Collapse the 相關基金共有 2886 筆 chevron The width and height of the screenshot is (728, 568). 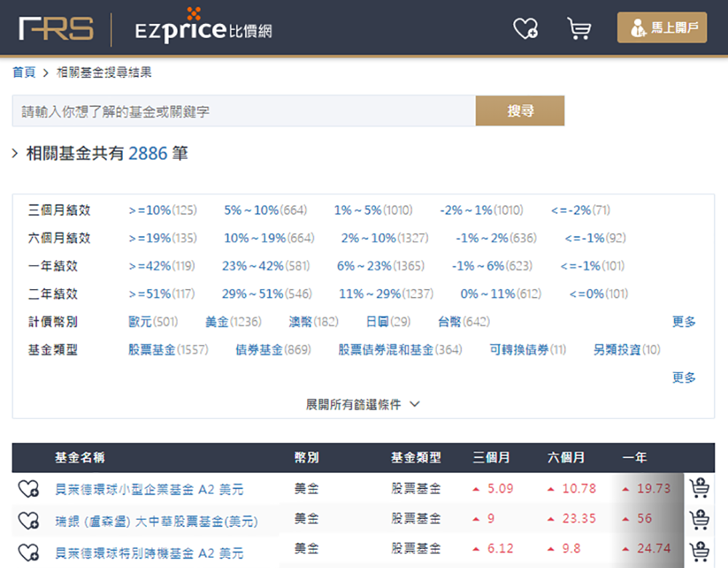click(15, 153)
